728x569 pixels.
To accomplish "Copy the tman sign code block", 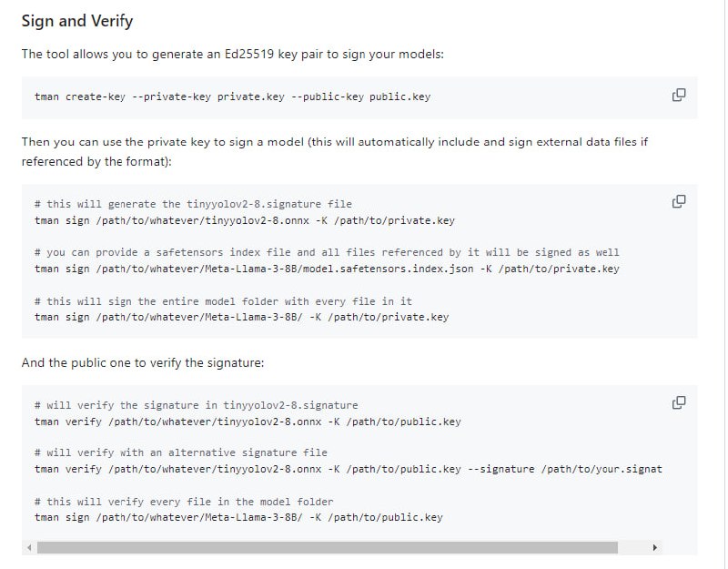I will 678,201.
